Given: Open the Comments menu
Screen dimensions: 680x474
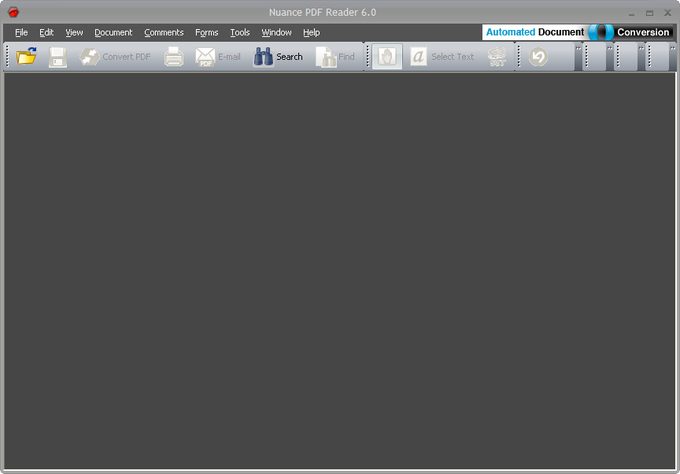Looking at the screenshot, I should pos(164,33).
